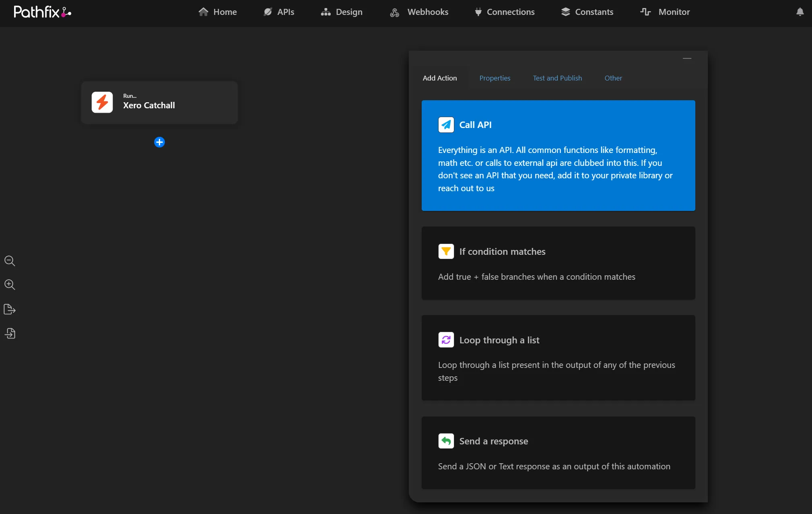Screen dimensions: 812x514
Task: Click the Pathfix logo
Action: click(42, 12)
